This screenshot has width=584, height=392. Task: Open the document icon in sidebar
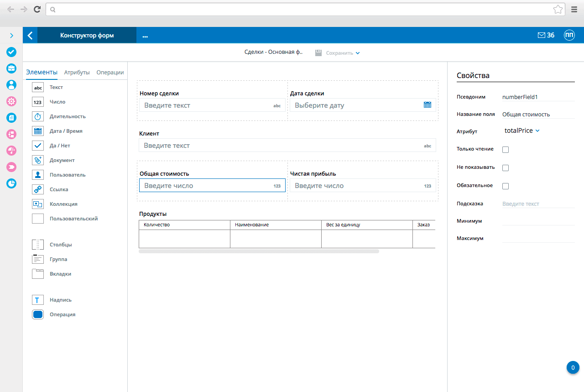[11, 118]
